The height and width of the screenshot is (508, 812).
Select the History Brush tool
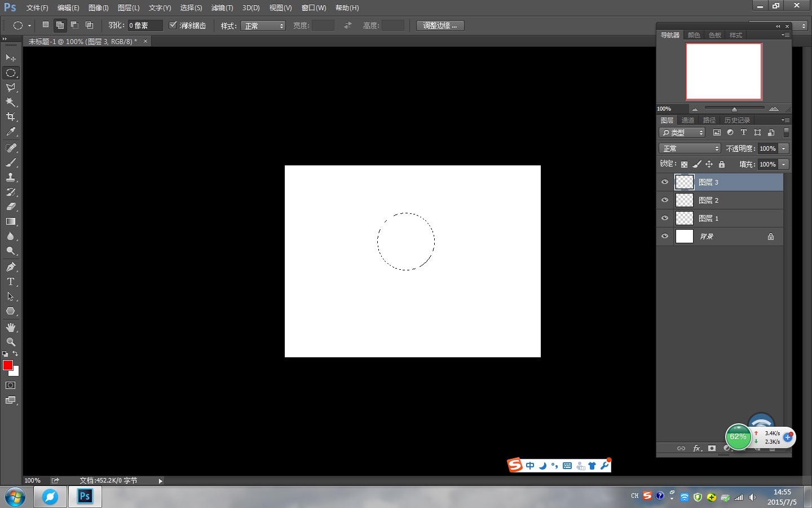11,192
